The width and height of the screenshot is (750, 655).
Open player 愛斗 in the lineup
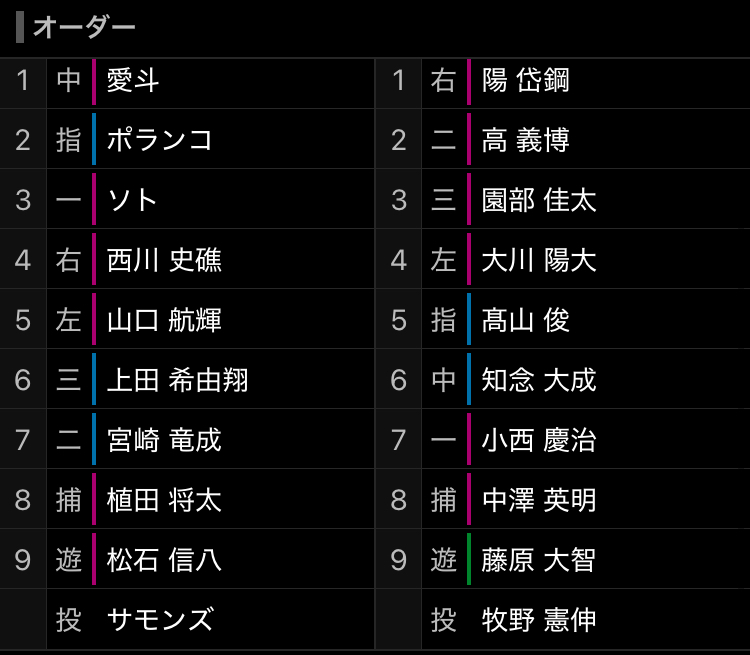pyautogui.click(x=133, y=80)
